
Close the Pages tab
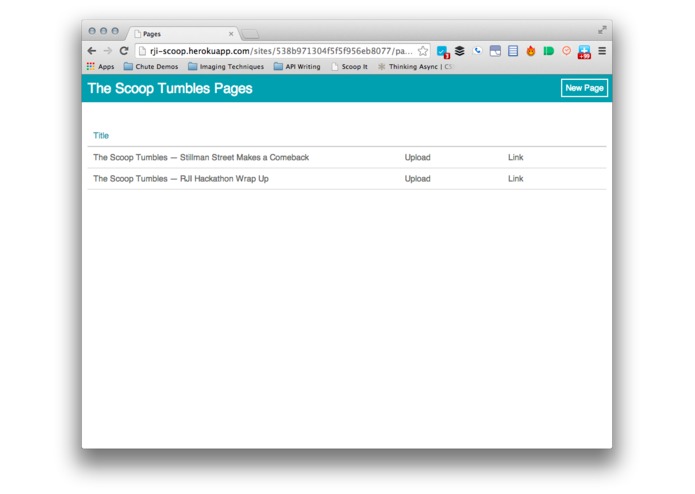click(231, 34)
